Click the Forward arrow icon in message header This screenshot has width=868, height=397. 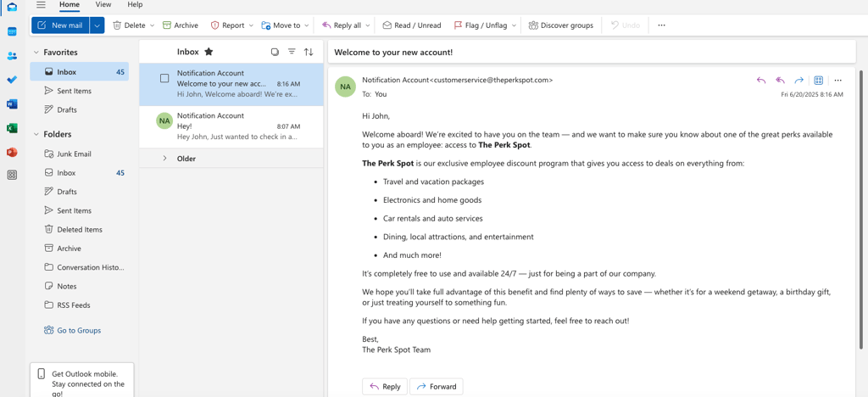tap(798, 81)
